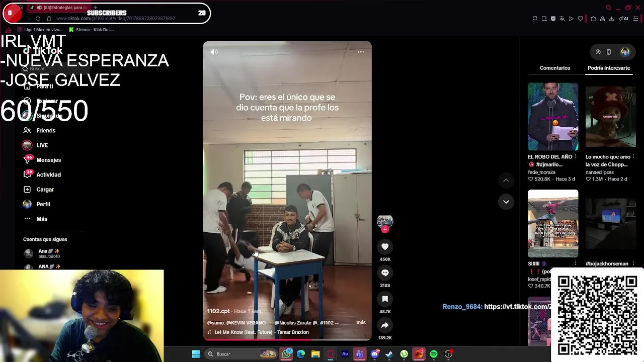Open 'Liga 1 Max en vivo' bookmark
Screen dimensions: 644x362
pyautogui.click(x=39, y=30)
